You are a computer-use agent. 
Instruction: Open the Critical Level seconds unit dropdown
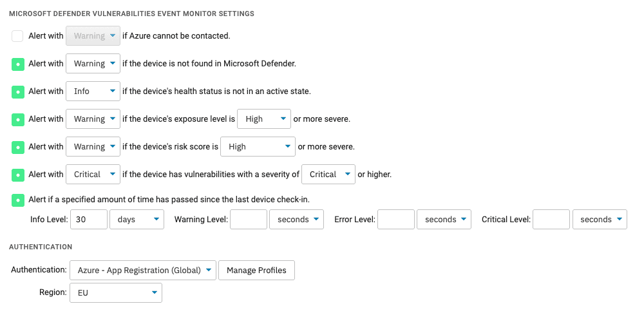[x=600, y=219]
